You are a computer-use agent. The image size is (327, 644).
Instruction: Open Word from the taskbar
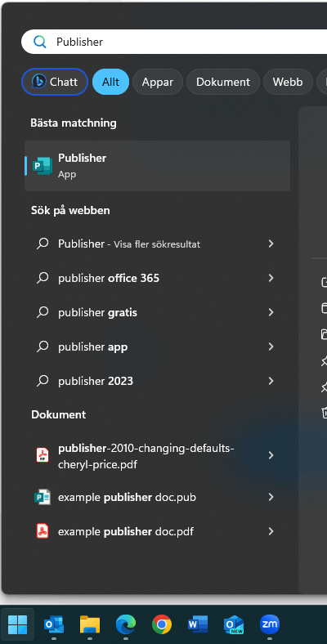point(198,624)
